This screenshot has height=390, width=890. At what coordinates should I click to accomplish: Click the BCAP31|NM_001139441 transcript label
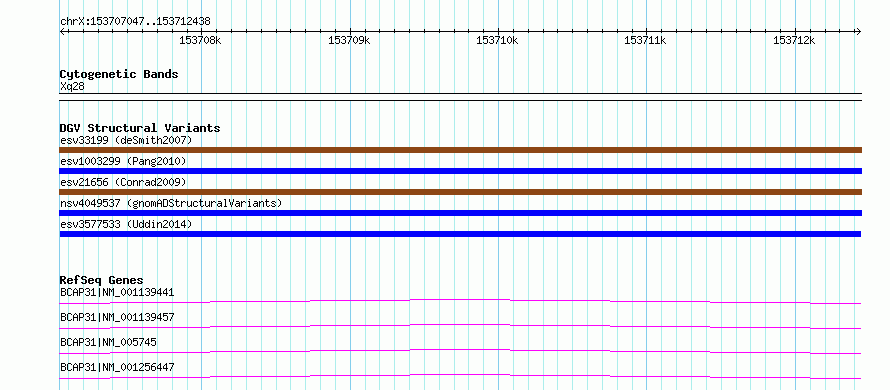click(x=117, y=293)
